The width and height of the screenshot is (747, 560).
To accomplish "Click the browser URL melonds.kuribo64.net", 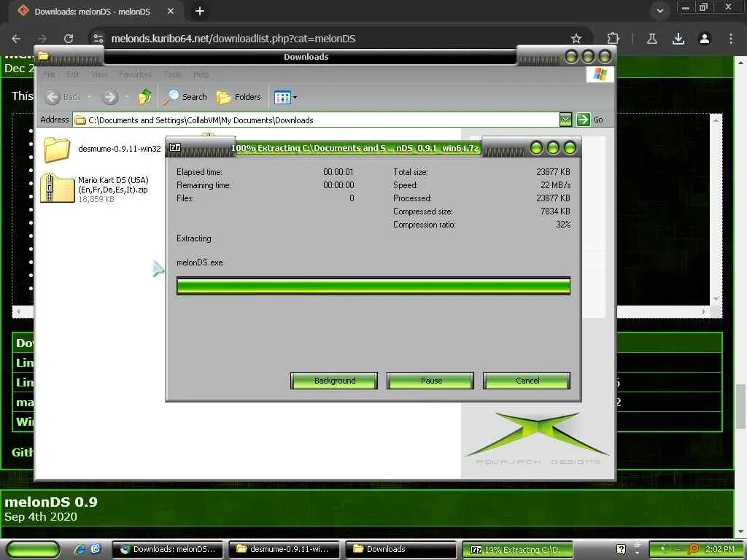I will 233,39.
